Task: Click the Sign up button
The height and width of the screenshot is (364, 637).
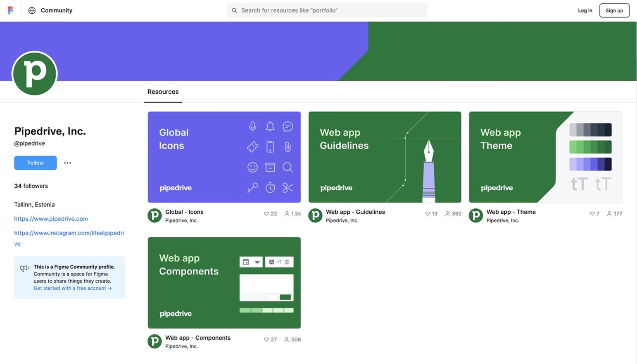Action: click(x=614, y=10)
